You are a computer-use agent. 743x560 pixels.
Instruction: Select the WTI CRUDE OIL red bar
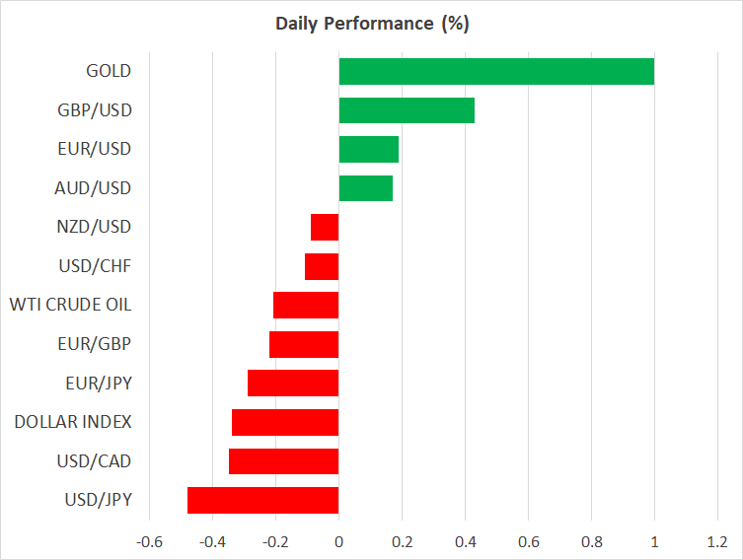(306, 306)
